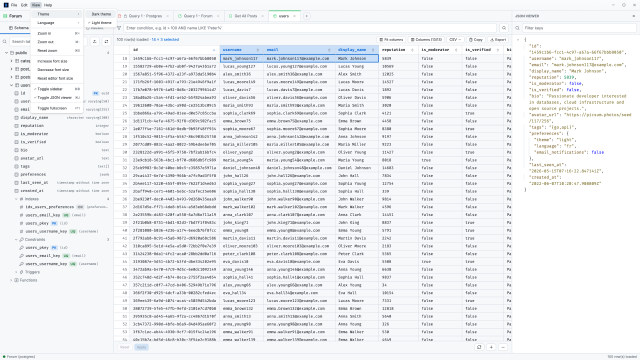Close the users tab
This screenshot has height=360, width=640.
[x=294, y=16]
